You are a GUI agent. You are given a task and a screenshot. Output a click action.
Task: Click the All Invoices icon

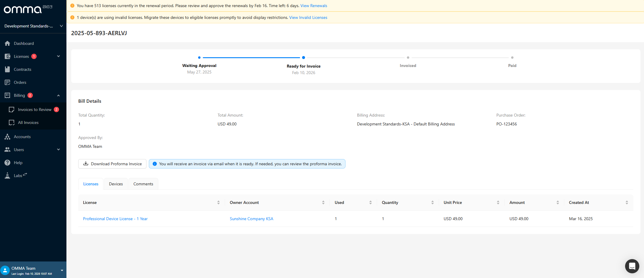tap(12, 122)
